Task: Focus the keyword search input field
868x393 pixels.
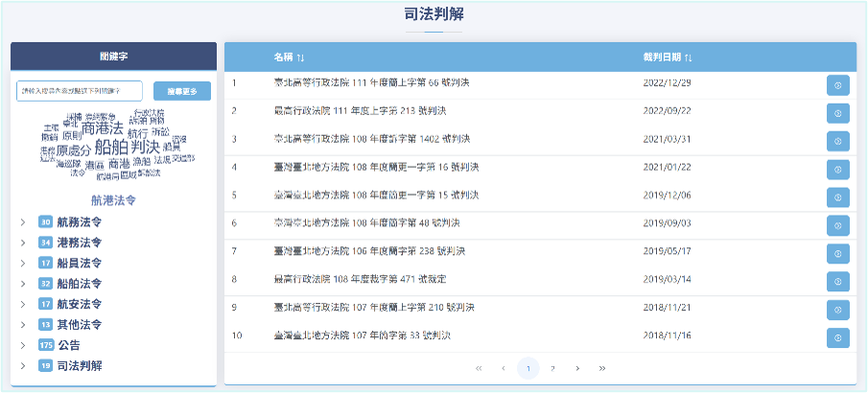Action: point(80,91)
